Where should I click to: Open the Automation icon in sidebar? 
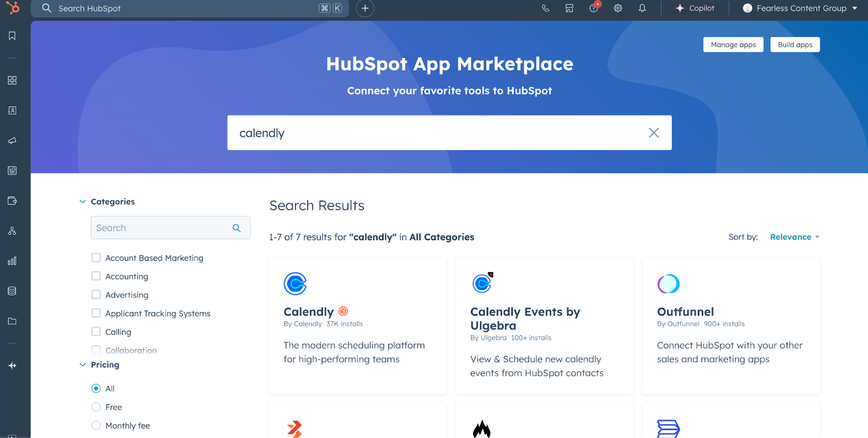point(12,231)
